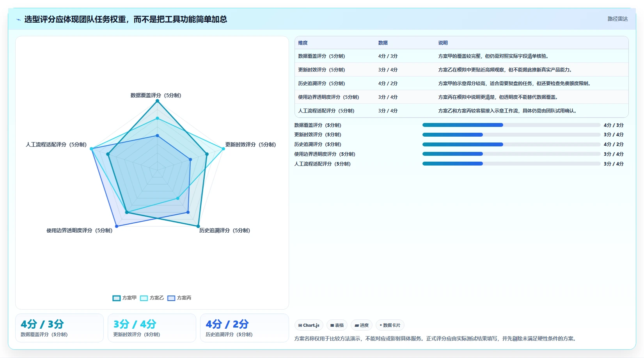
Task: Toggle 方案乙 legend swatch in radar chart
Action: [x=144, y=298]
